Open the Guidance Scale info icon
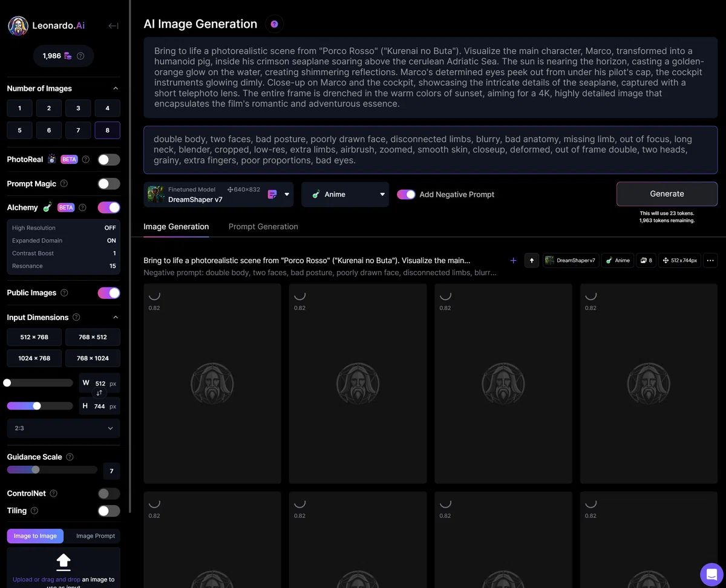This screenshot has width=726, height=588. 70,457
